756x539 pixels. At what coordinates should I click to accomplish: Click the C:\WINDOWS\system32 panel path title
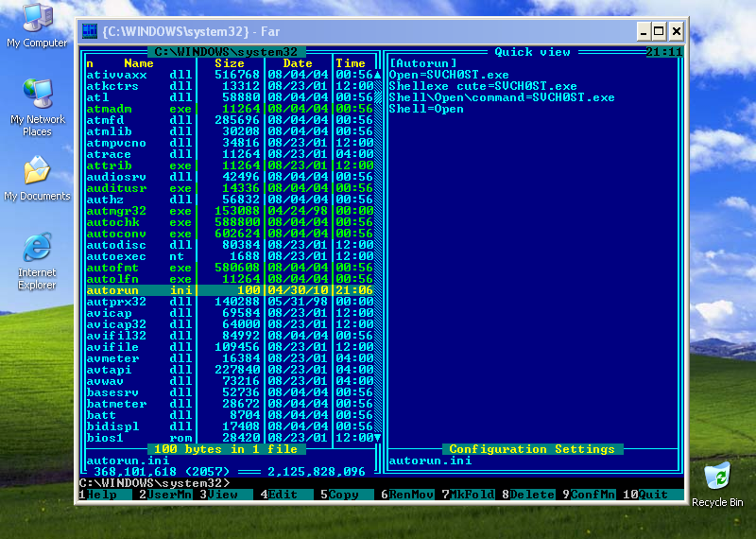(x=226, y=52)
